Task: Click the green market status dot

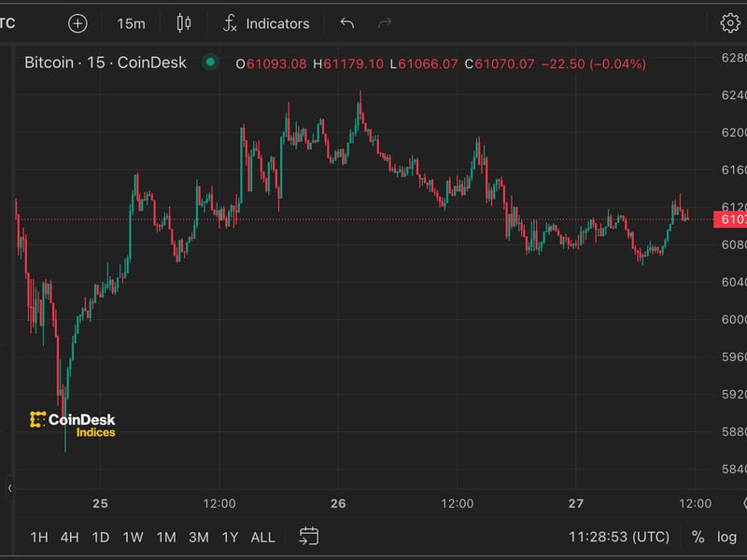Action: click(x=210, y=63)
